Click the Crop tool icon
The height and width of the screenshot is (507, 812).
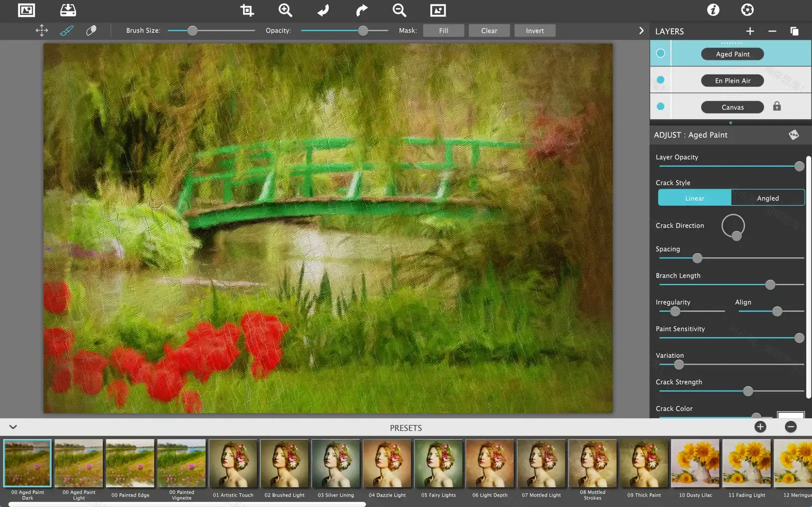coord(247,10)
